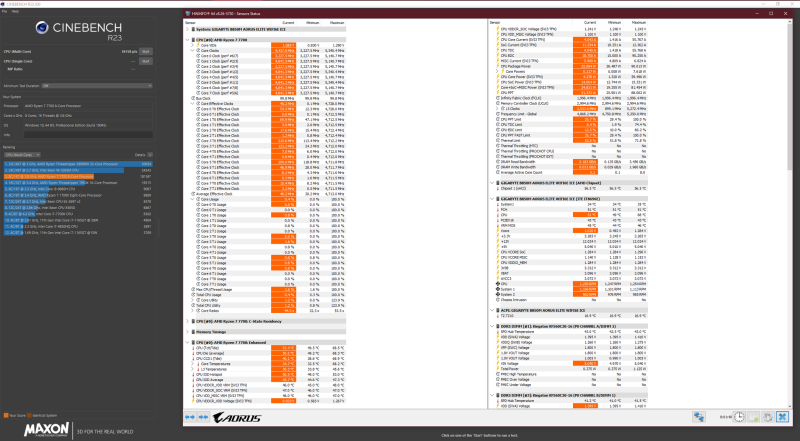Image resolution: width=800 pixels, height=441 pixels.
Task: Click the Processor field in Your System
Action: [x=88, y=106]
